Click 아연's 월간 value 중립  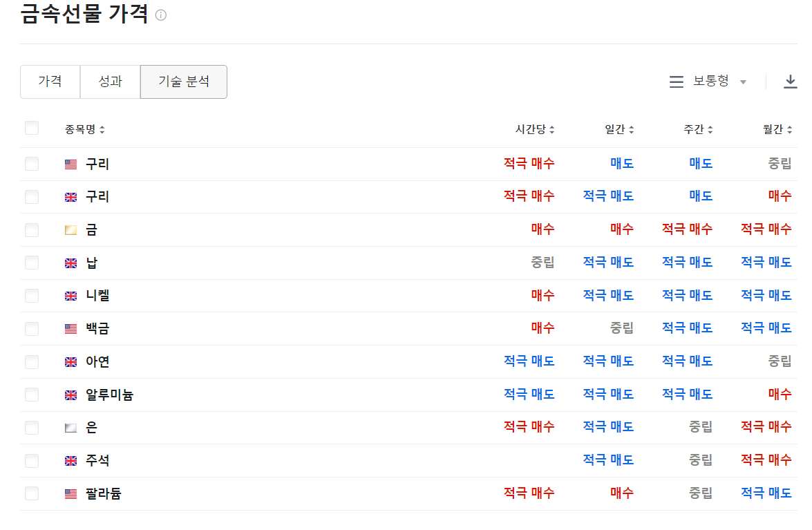tap(780, 361)
